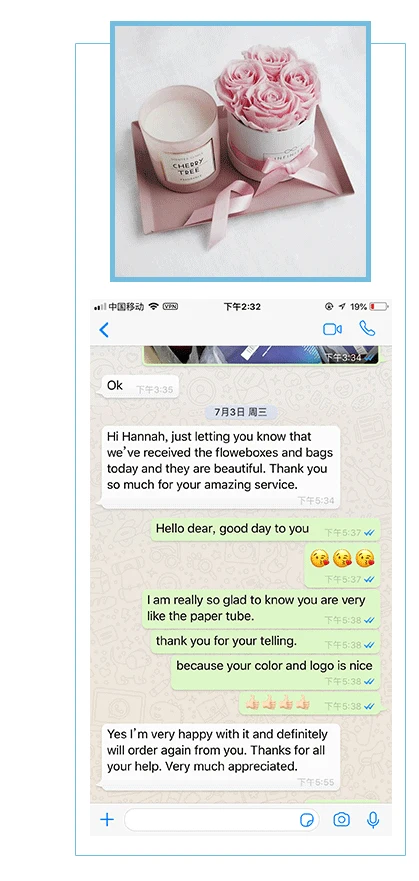Open the camera icon beside message field
This screenshot has width=419, height=881.
coord(341,820)
